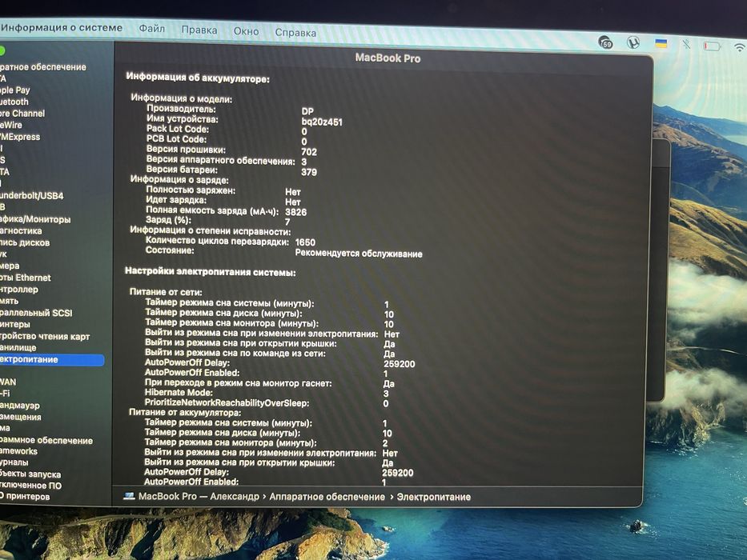
Task: Select the Размещения sidebar item
Action: pyautogui.click(x=21, y=417)
